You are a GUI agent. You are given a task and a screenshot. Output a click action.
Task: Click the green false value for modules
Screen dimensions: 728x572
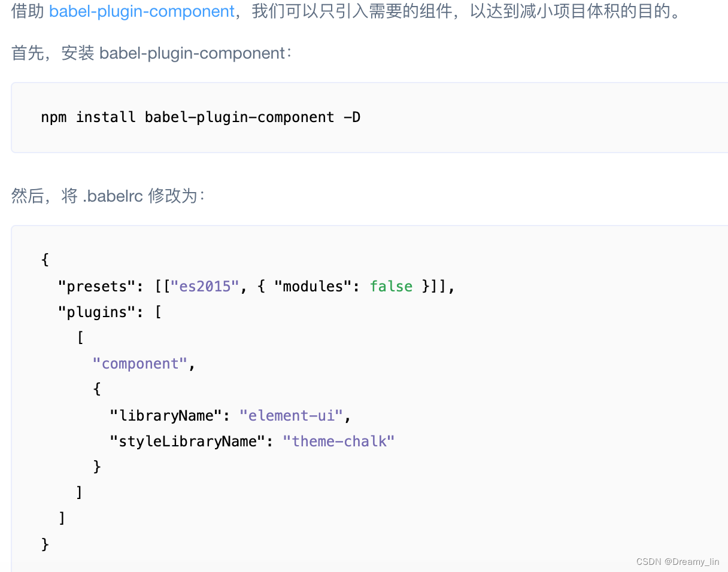391,287
